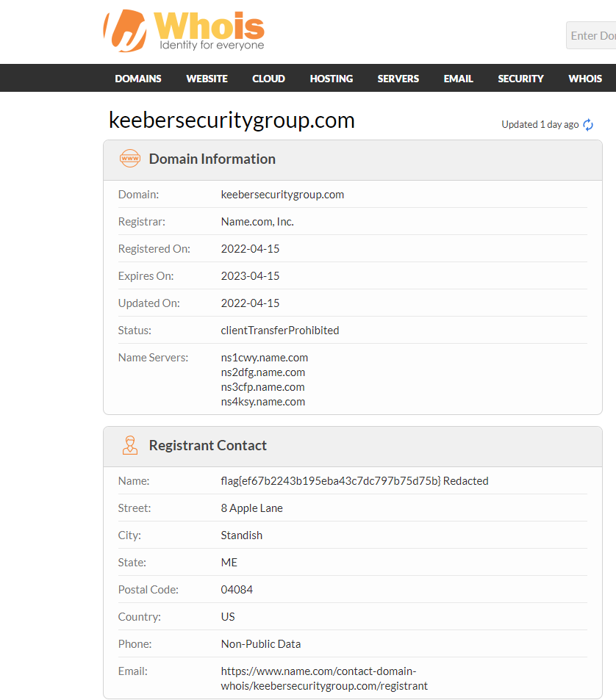The height and width of the screenshot is (700, 616).
Task: Select the EMAIL menu item
Action: [458, 79]
